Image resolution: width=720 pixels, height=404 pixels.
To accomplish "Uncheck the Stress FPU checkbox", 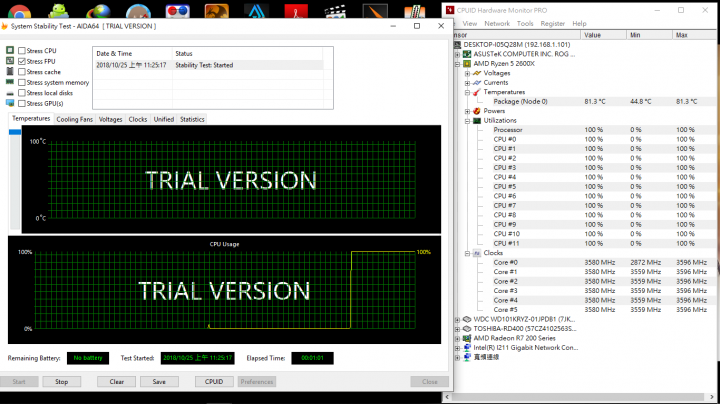I will coord(22,61).
